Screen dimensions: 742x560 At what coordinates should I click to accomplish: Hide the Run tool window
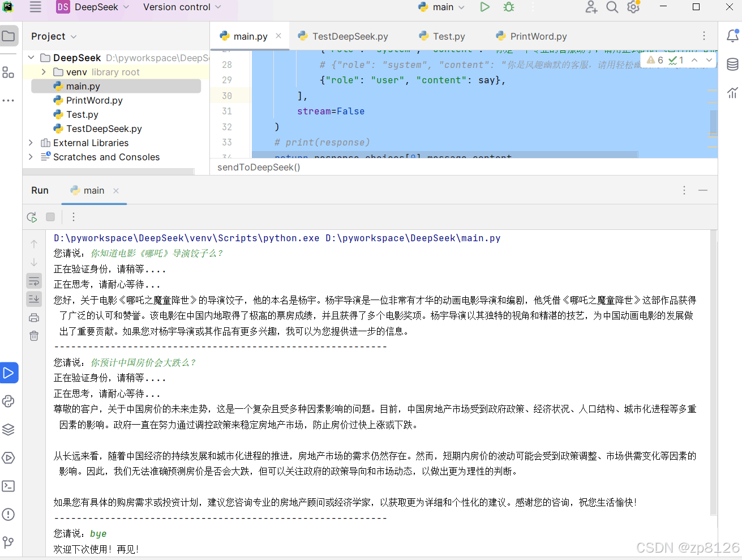click(703, 190)
